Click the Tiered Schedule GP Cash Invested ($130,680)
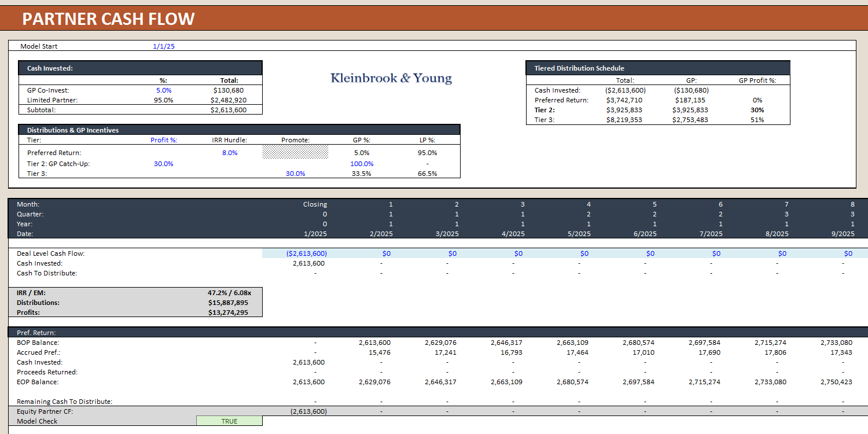The width and height of the screenshot is (868, 434). (692, 90)
